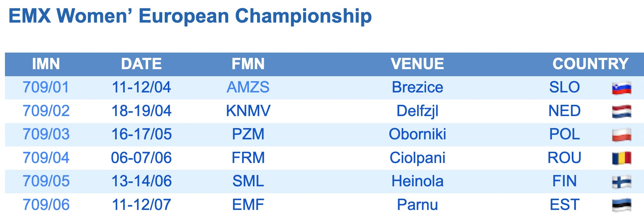Click the Estonia flag icon

pyautogui.click(x=621, y=205)
